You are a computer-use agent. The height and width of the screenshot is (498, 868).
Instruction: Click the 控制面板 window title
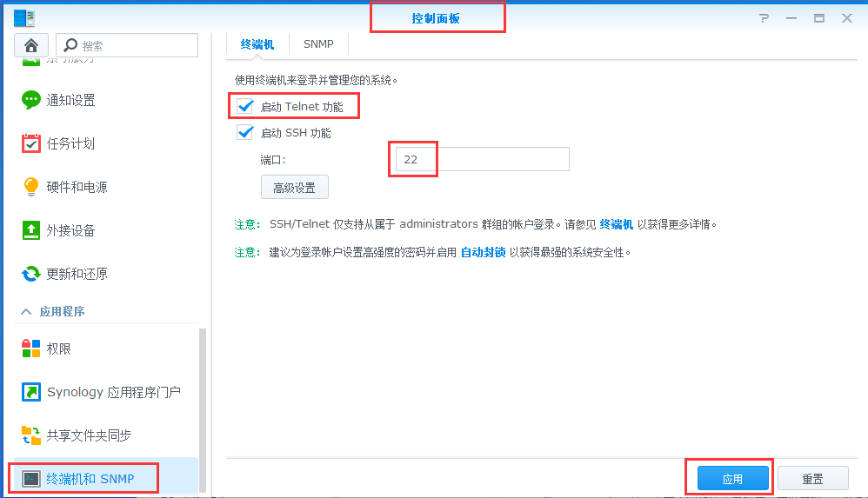pos(436,18)
